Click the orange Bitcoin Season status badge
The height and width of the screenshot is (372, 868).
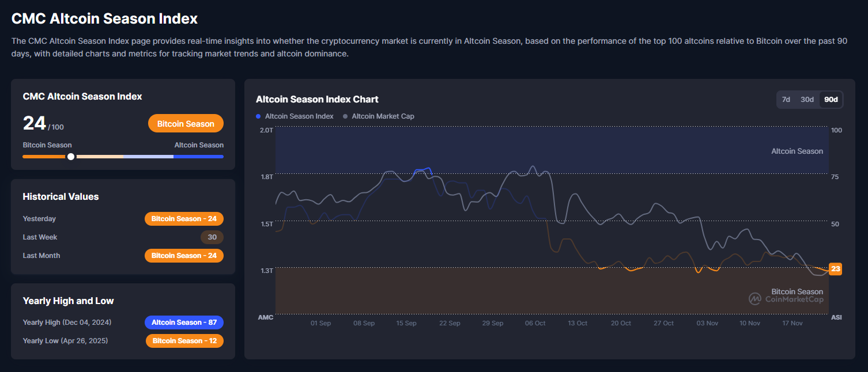coord(186,124)
